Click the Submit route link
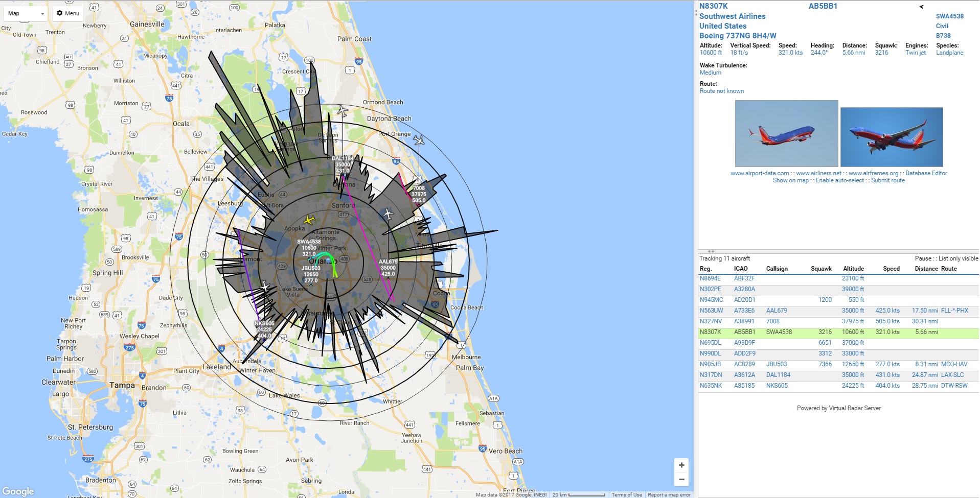The width and height of the screenshot is (980, 498). pos(888,180)
